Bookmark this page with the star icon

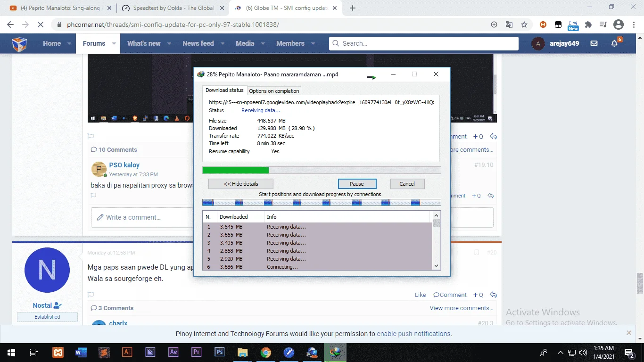tap(524, 25)
